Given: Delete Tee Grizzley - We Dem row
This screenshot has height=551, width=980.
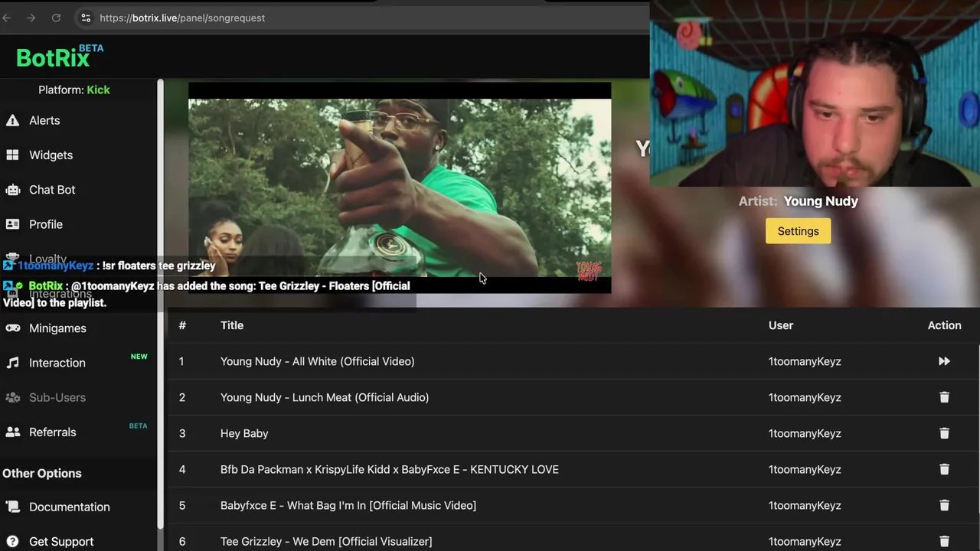Looking at the screenshot, I should (x=944, y=541).
